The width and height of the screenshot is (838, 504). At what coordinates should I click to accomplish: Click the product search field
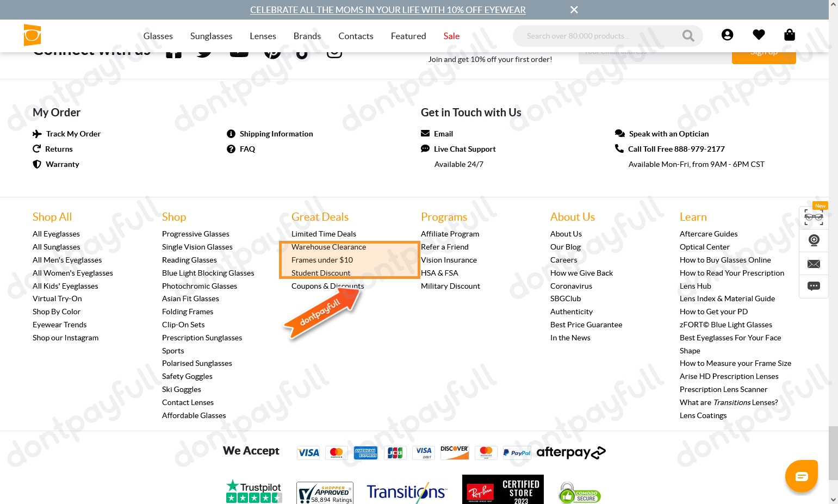tap(598, 36)
